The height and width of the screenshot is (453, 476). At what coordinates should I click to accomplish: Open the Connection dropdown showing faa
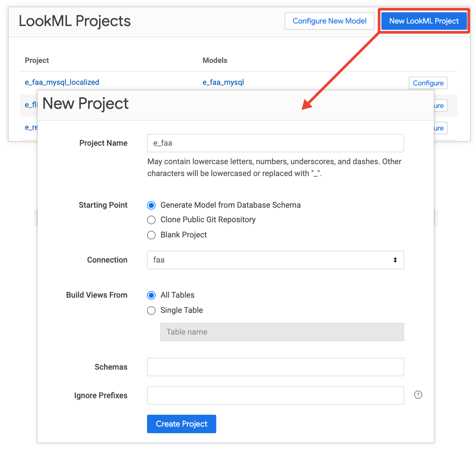tap(275, 260)
